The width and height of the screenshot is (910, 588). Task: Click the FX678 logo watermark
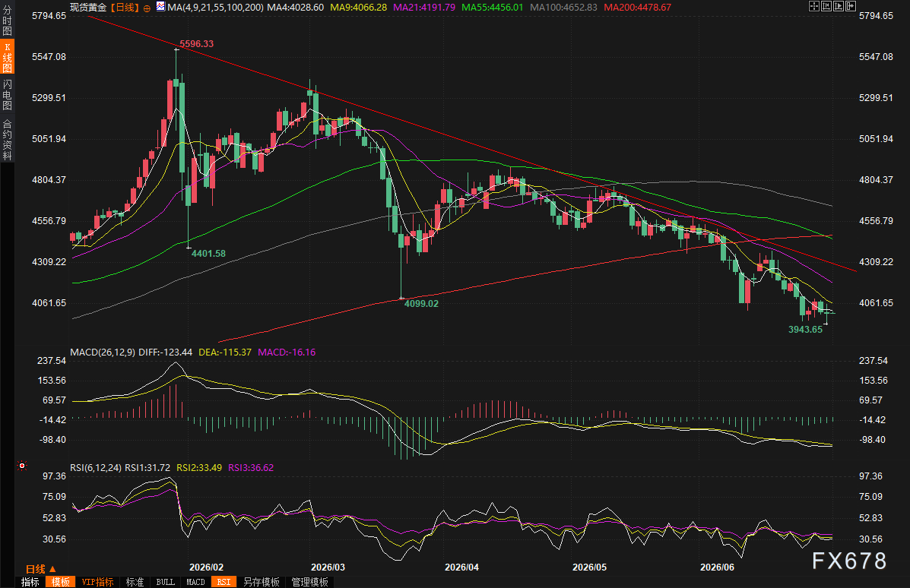(849, 561)
